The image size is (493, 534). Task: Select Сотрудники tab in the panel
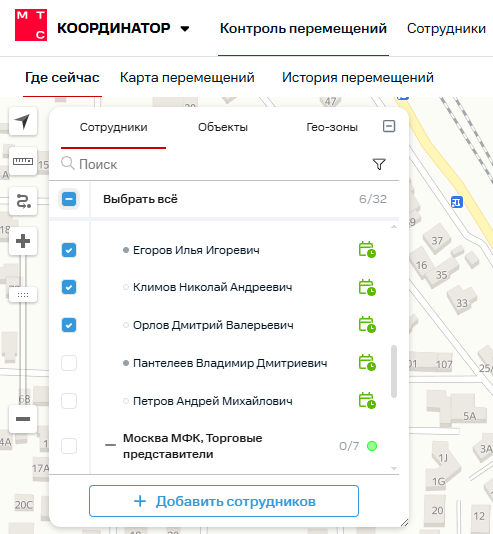pyautogui.click(x=113, y=127)
